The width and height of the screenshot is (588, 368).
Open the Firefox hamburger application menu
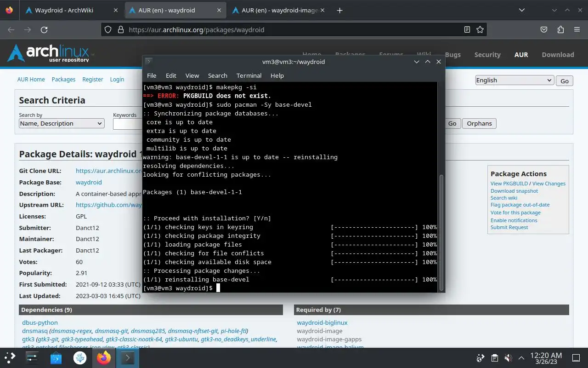point(577,29)
